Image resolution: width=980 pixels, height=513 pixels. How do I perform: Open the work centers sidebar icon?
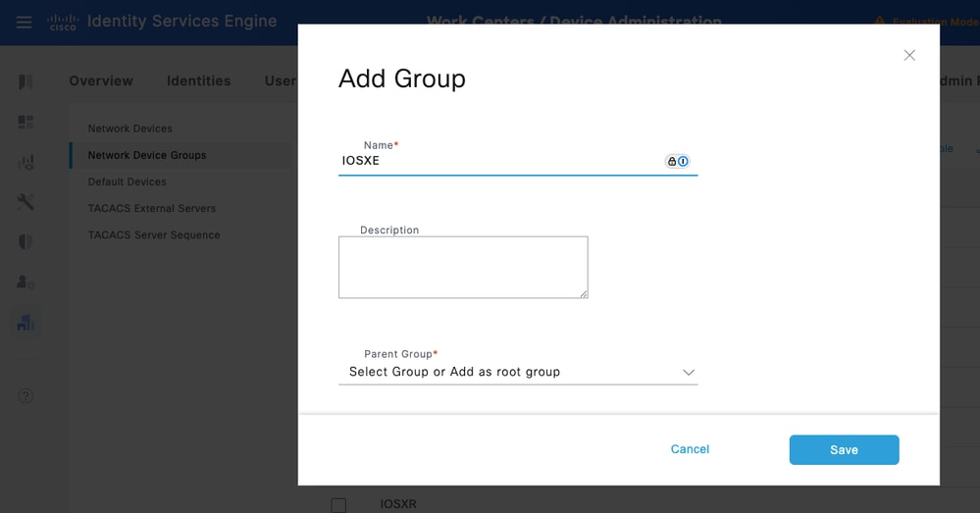(26, 323)
